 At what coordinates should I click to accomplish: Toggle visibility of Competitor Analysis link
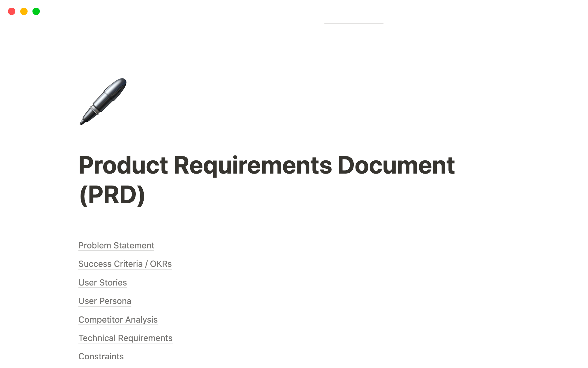[x=118, y=319]
